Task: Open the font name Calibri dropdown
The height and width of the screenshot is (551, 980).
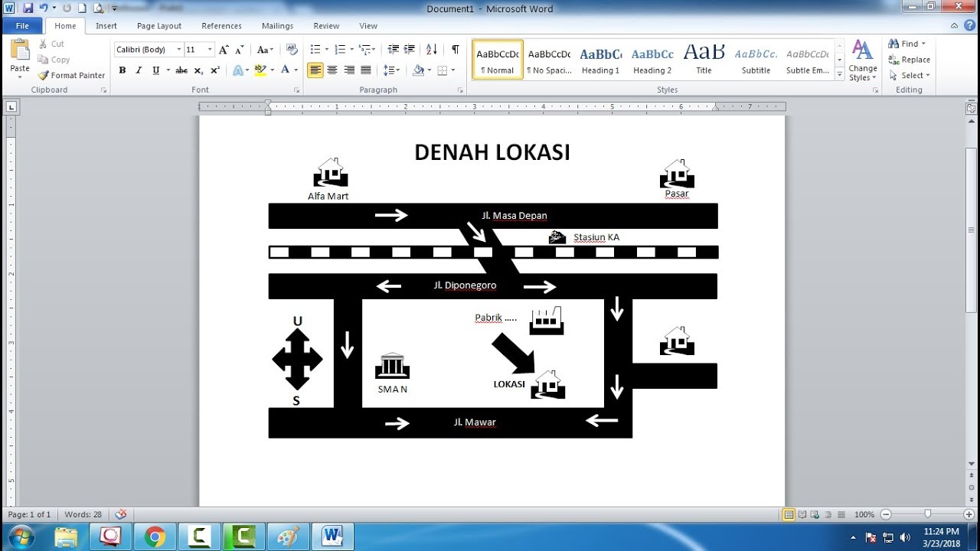Action: (x=179, y=50)
